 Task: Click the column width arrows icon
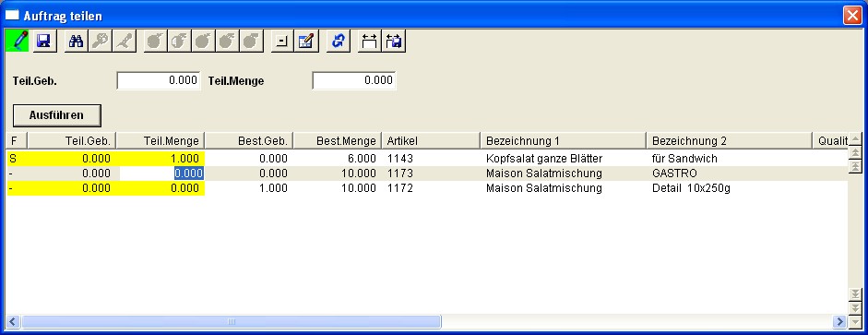(370, 42)
